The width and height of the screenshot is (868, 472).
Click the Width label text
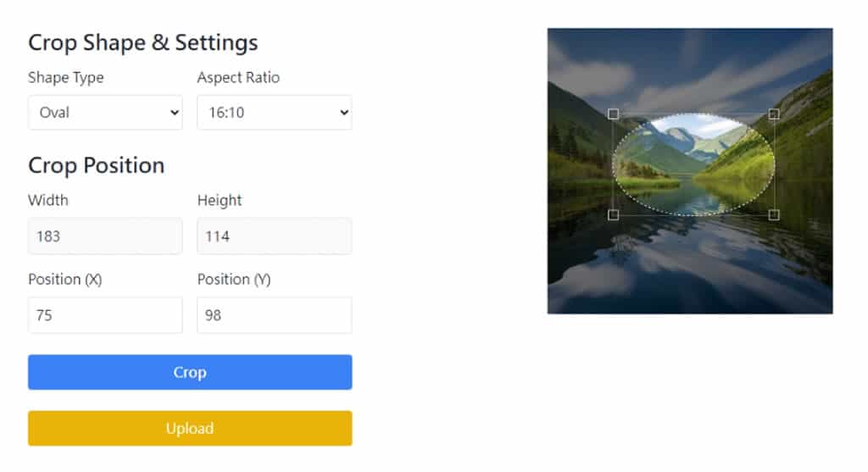(x=48, y=200)
